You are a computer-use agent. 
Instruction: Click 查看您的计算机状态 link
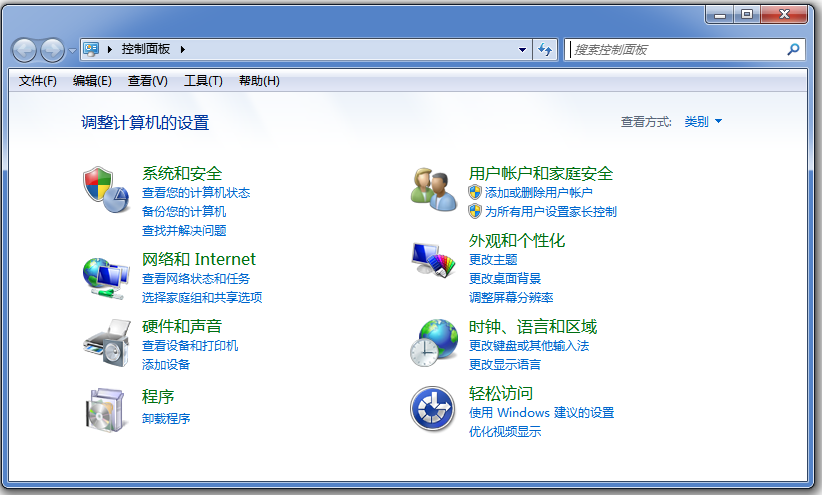click(196, 192)
